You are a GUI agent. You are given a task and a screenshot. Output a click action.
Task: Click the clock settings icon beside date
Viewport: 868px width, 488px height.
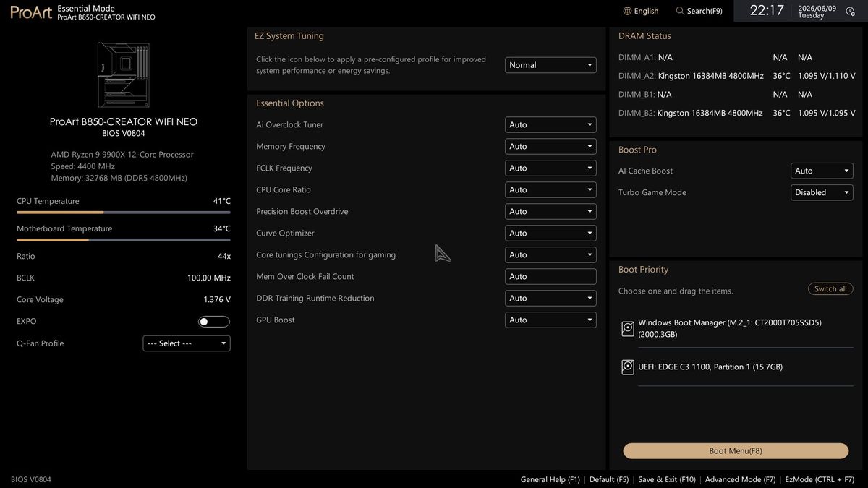coord(850,12)
